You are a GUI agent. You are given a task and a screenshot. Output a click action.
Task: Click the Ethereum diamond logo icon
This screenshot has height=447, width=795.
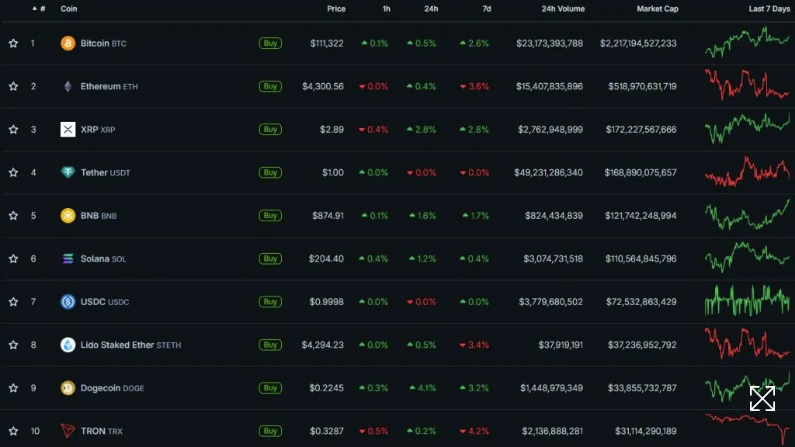[68, 86]
